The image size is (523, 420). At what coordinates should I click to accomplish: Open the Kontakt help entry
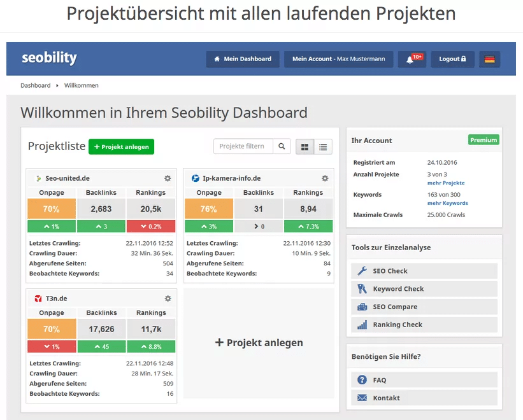[424, 398]
